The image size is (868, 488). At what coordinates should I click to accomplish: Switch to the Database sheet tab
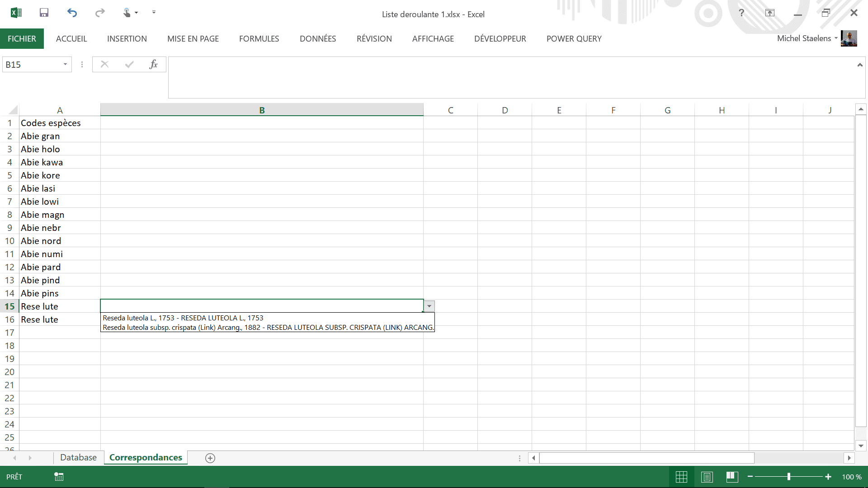(x=78, y=458)
